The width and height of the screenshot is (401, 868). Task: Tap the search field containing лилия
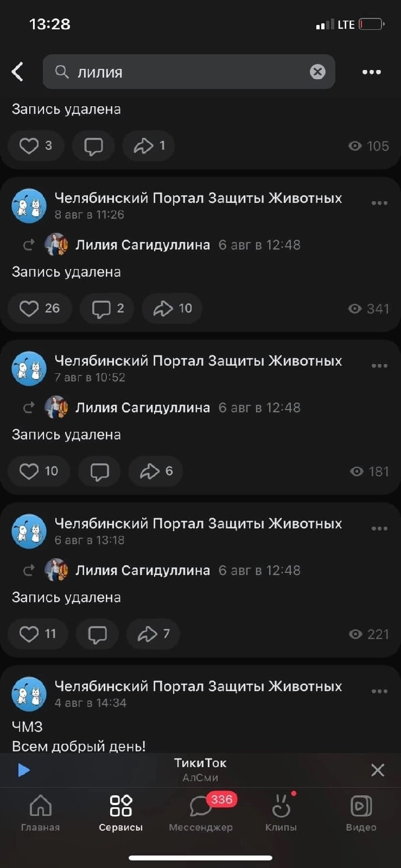tap(184, 72)
